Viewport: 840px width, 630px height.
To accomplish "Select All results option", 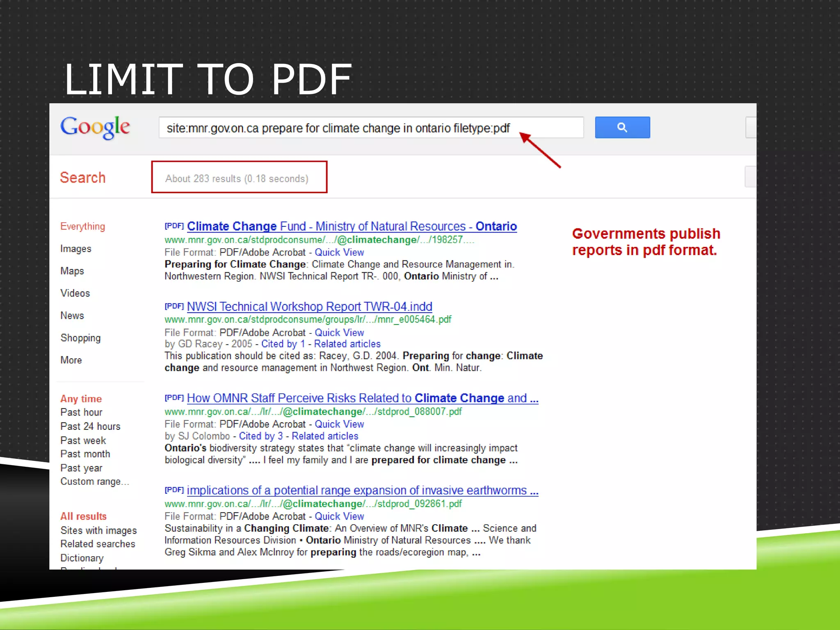I will pyautogui.click(x=83, y=516).
